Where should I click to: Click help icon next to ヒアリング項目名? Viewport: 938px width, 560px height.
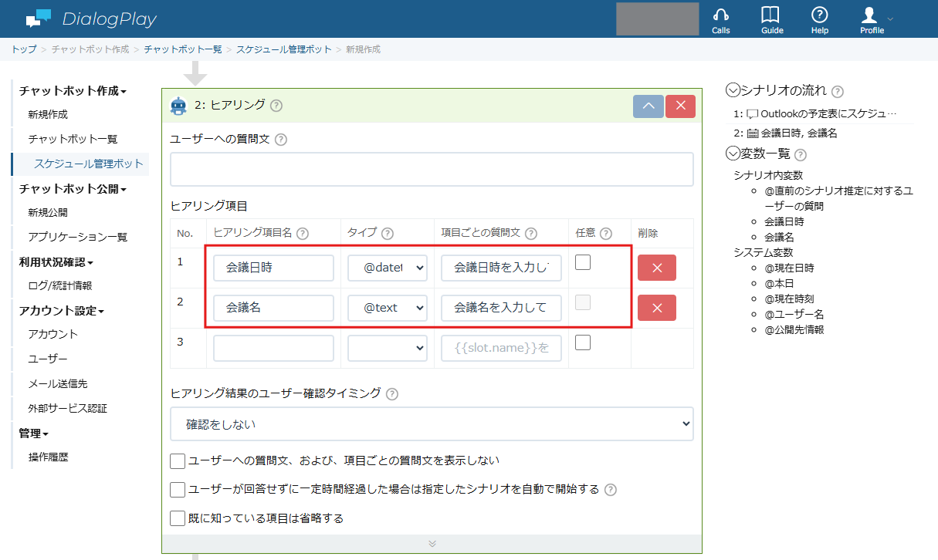pos(303,234)
